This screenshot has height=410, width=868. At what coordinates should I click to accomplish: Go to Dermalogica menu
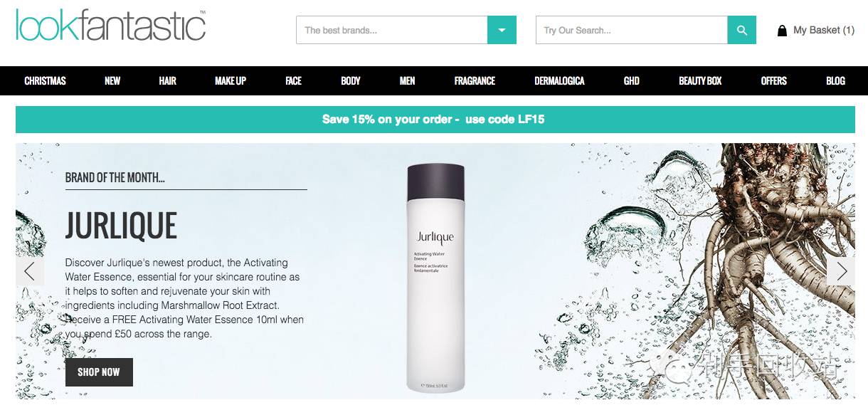[559, 80]
